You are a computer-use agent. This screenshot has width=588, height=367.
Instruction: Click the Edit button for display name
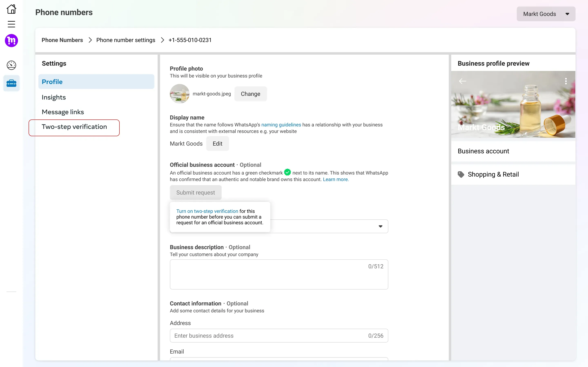[218, 143]
